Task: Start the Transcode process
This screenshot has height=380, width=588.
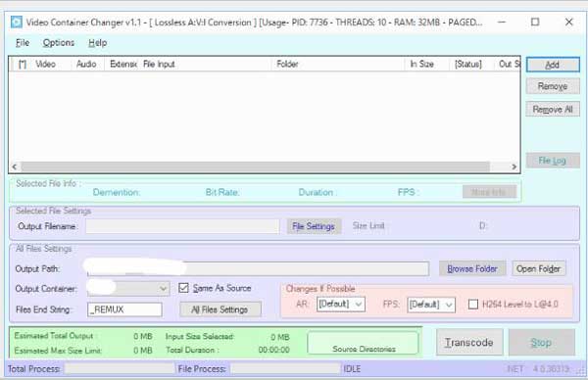Action: click(469, 343)
